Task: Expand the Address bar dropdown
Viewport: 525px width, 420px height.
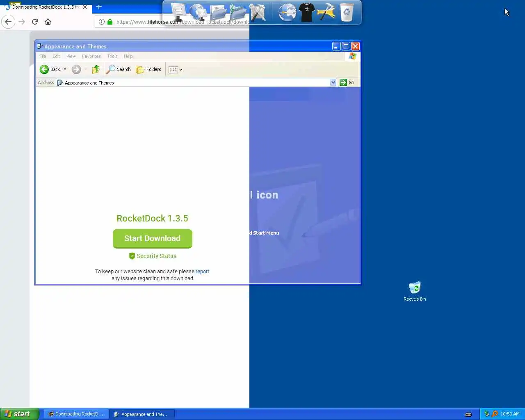Action: (333, 82)
